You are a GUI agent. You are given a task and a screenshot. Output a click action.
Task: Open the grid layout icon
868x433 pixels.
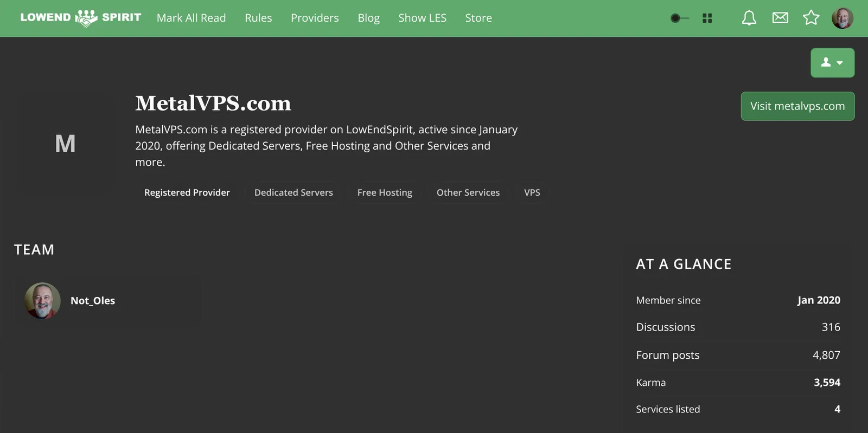point(707,18)
